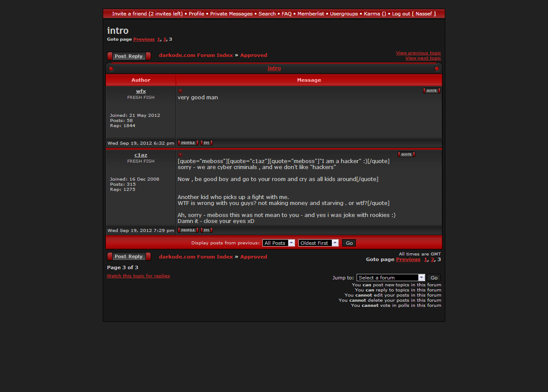Click the QUOTE icon on wfx's post
548x392 pixels.
(432, 91)
